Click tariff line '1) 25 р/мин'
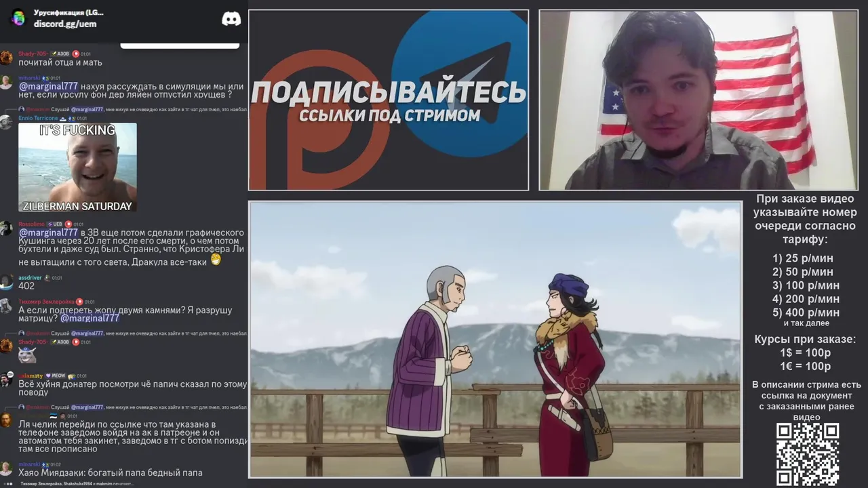868x488 pixels. point(803,258)
